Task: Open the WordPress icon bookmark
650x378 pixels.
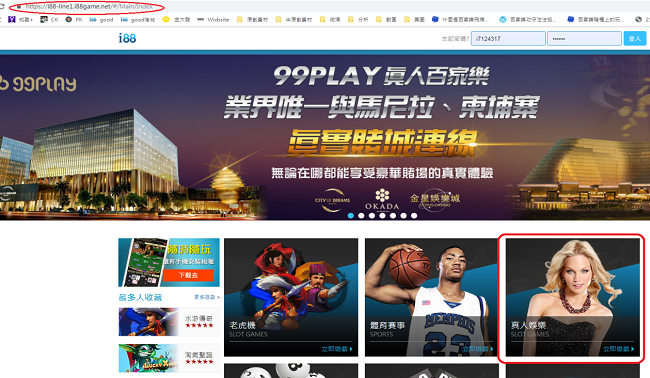Action: (503, 19)
